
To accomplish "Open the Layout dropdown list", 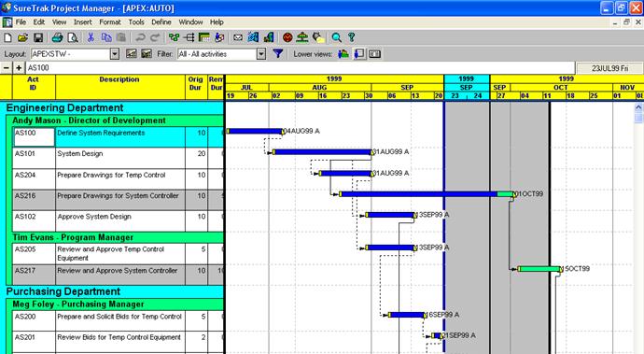I will (115, 54).
